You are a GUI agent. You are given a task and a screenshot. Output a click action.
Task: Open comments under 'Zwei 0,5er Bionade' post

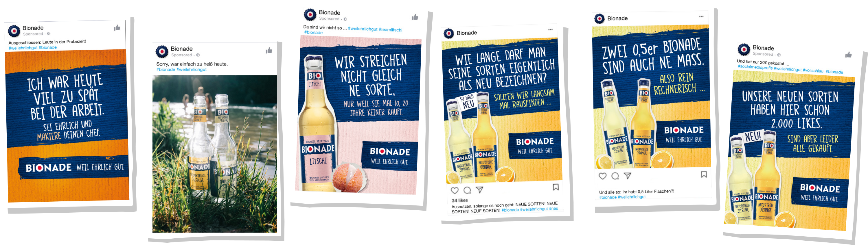point(615,176)
